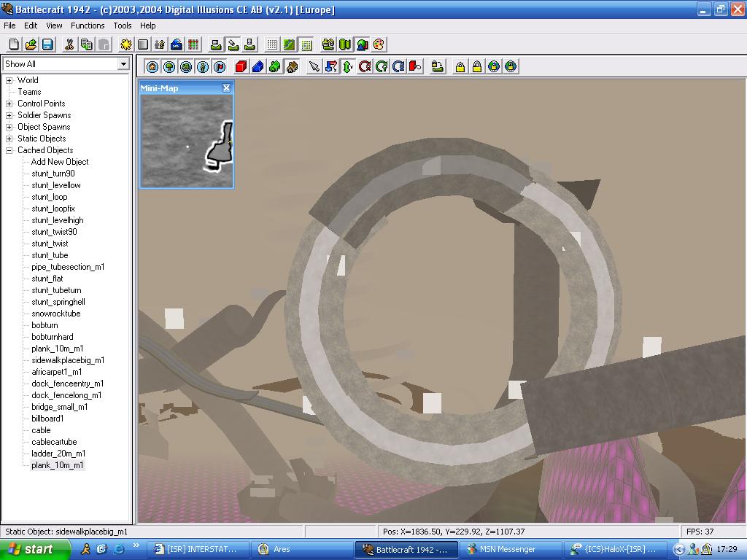Click the red-green grid icon
The height and width of the screenshot is (560, 747).
[x=193, y=44]
